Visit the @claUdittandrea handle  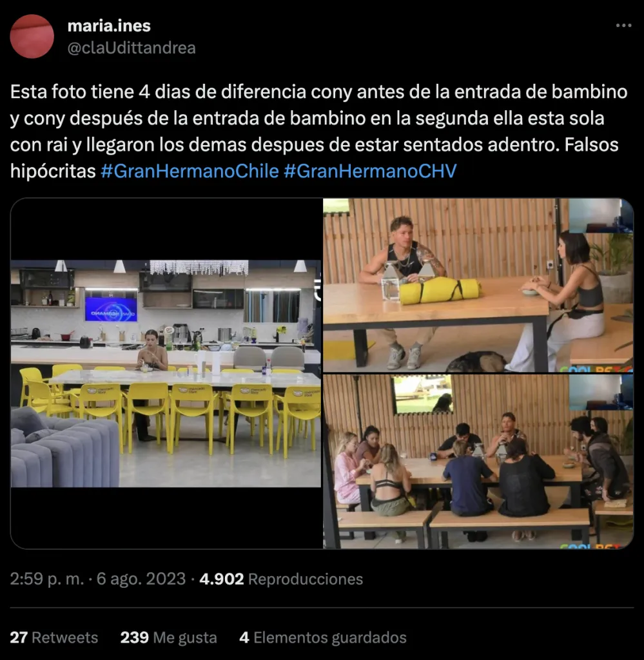[132, 48]
